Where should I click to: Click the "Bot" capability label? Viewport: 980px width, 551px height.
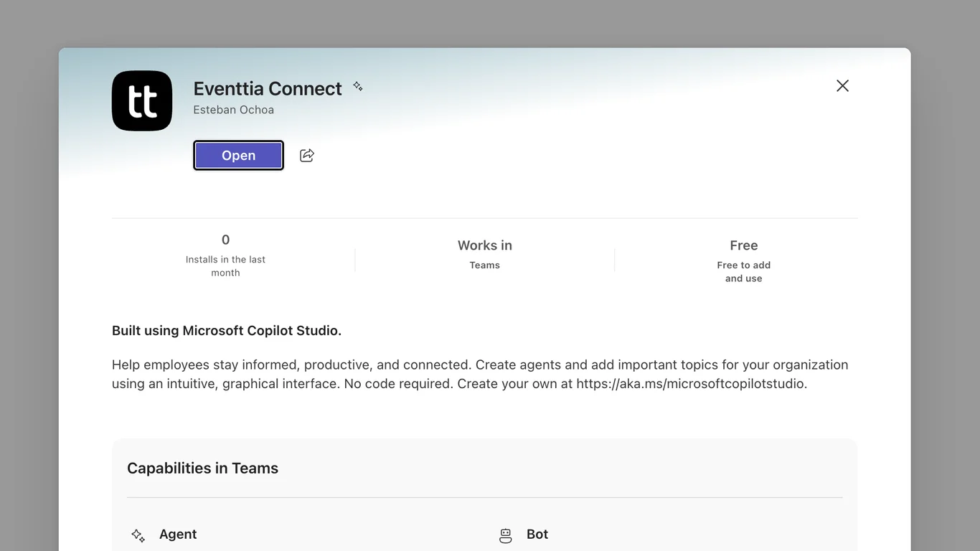coord(537,534)
